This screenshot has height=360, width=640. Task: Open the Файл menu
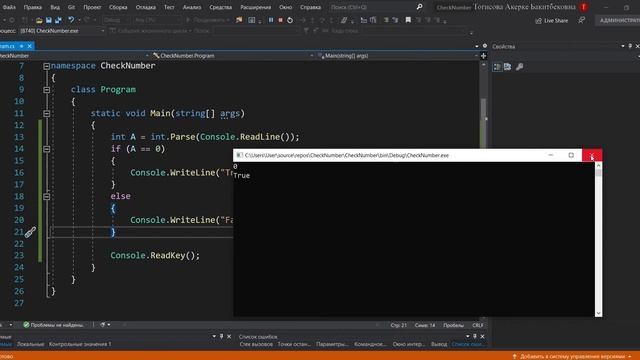coord(9,7)
